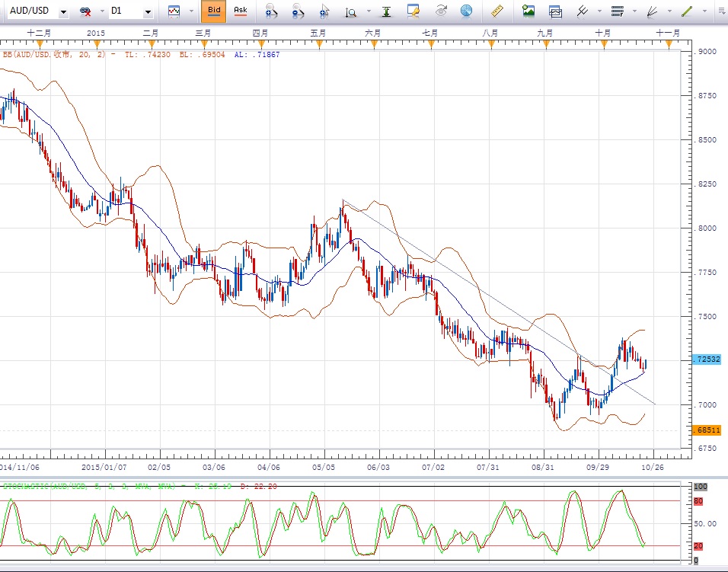
Task: Click the current price .72532 marker
Action: tap(708, 359)
